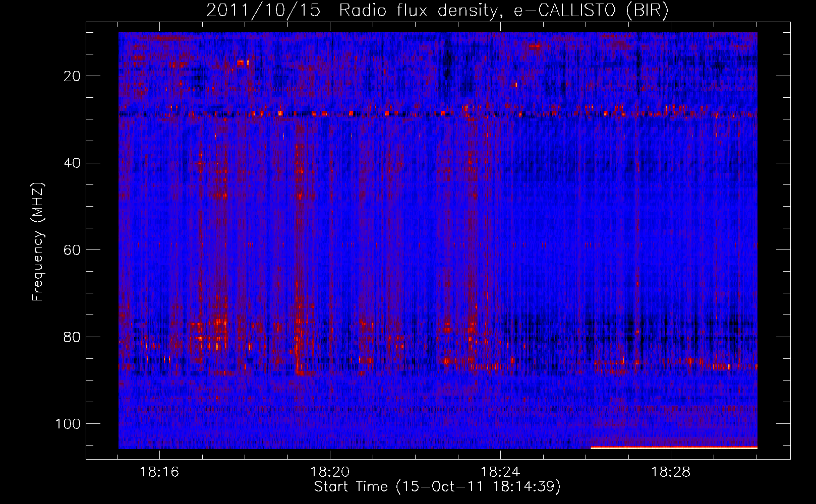
Task: Click the 'Start Time (15-Oct-11 18:14:39)' label
Action: point(437,487)
